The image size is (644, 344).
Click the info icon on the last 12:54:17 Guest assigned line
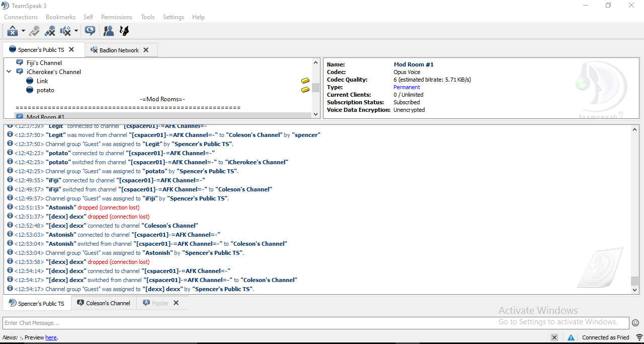(10, 289)
